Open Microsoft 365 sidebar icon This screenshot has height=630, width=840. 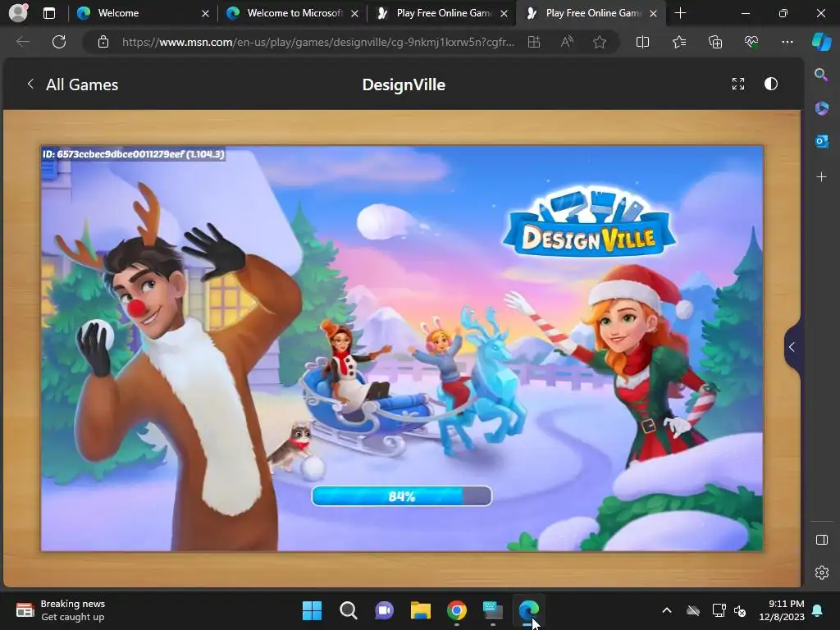click(821, 108)
